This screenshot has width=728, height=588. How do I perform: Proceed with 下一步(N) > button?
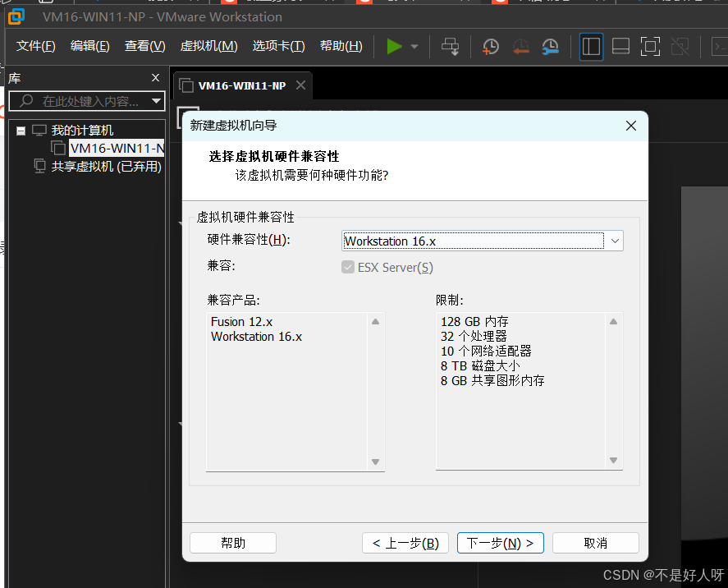[x=501, y=543]
